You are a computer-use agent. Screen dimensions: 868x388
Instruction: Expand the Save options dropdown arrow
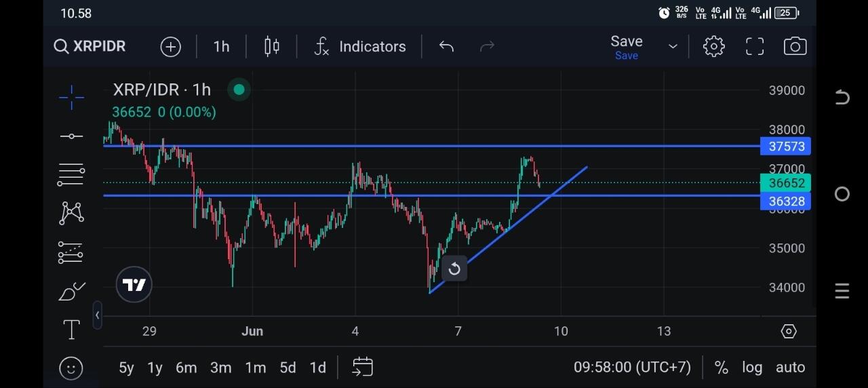point(673,46)
